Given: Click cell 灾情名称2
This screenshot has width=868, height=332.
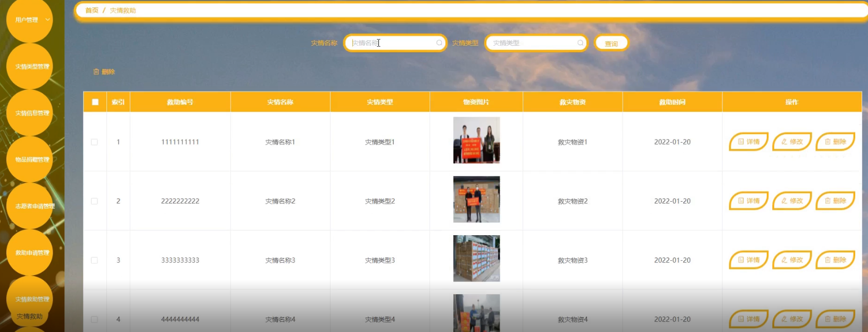Looking at the screenshot, I should pos(280,201).
